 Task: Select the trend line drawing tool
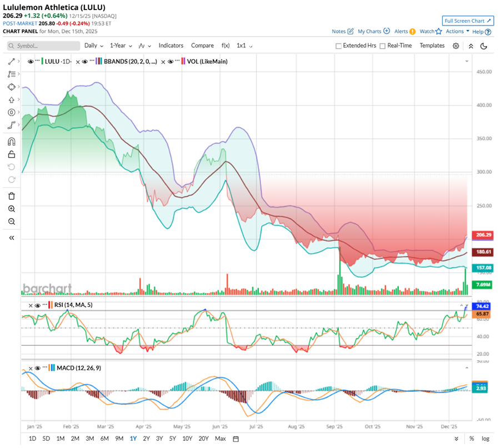(x=12, y=61)
